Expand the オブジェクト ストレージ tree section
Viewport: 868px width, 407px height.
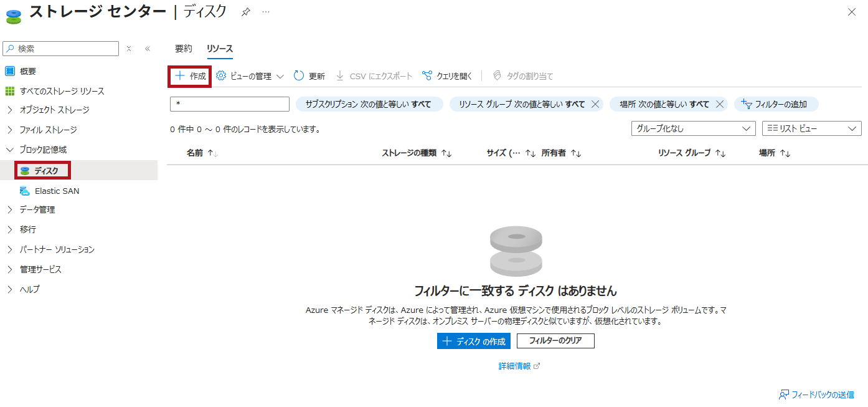point(10,110)
